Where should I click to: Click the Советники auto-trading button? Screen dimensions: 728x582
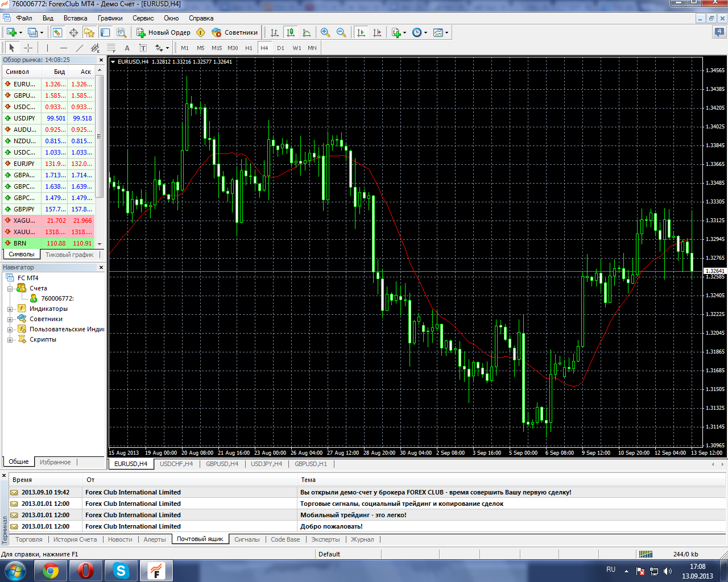pyautogui.click(x=234, y=32)
